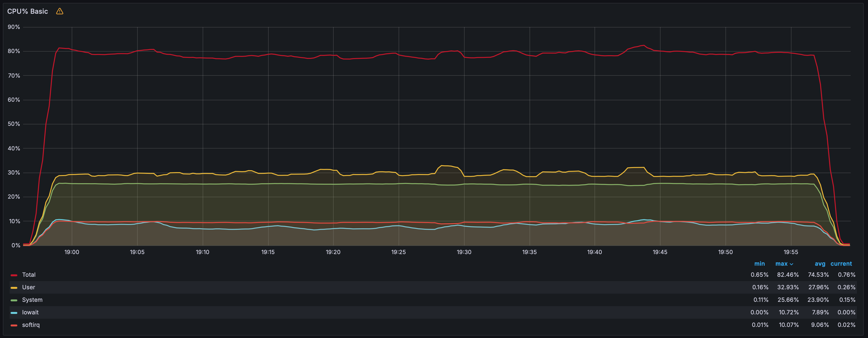Click the green System series color swatch
868x338 pixels.
14,300
